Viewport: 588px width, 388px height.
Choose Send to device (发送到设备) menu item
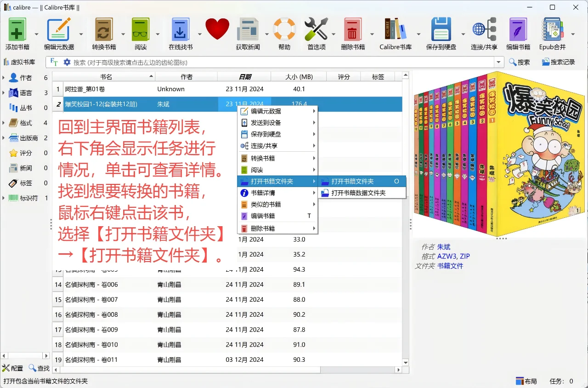[x=277, y=123]
